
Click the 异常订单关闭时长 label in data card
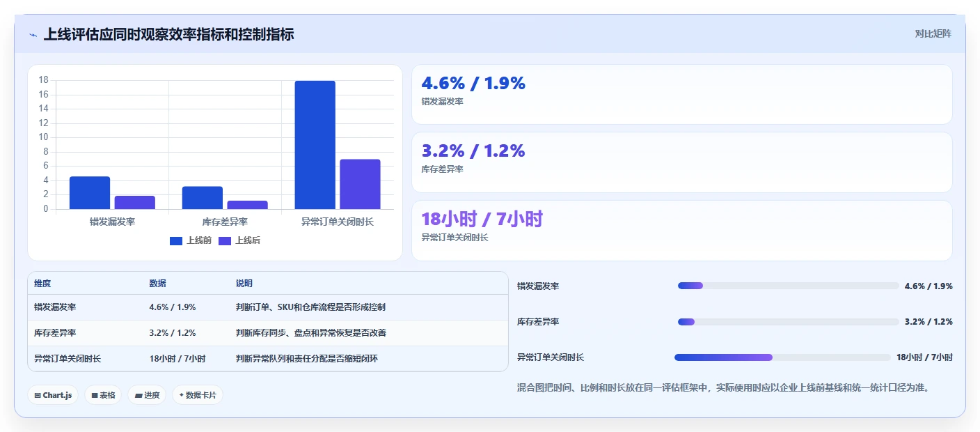click(x=455, y=237)
